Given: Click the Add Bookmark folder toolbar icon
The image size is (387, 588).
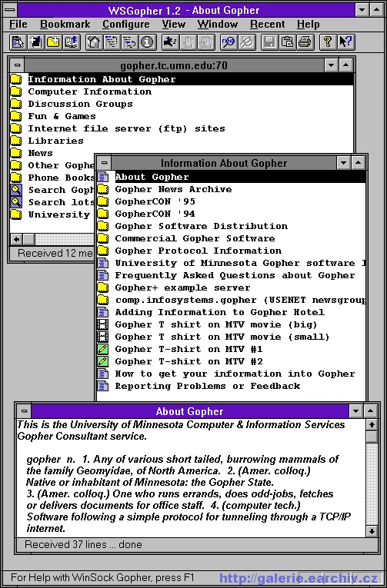Looking at the screenshot, I should (53, 42).
